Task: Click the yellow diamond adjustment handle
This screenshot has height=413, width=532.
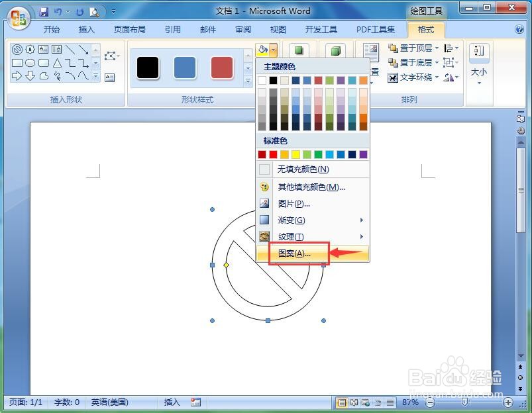Action: click(x=227, y=265)
